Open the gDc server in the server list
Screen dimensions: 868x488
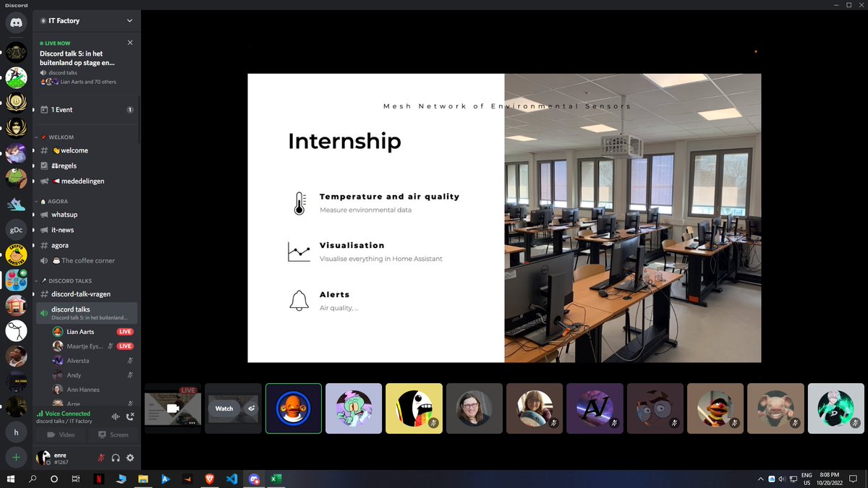tap(16, 230)
